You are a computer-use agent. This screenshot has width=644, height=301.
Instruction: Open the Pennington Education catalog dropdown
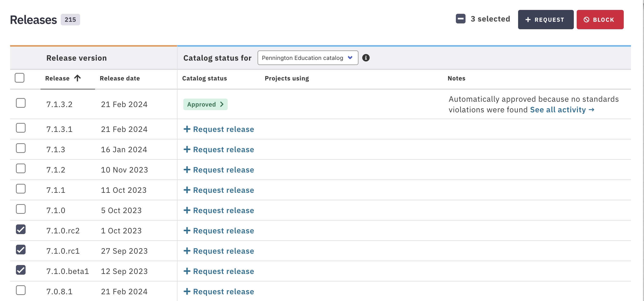point(308,58)
